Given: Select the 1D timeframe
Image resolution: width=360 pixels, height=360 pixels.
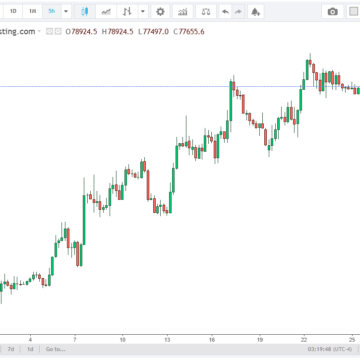Looking at the screenshot, I should pos(13,11).
